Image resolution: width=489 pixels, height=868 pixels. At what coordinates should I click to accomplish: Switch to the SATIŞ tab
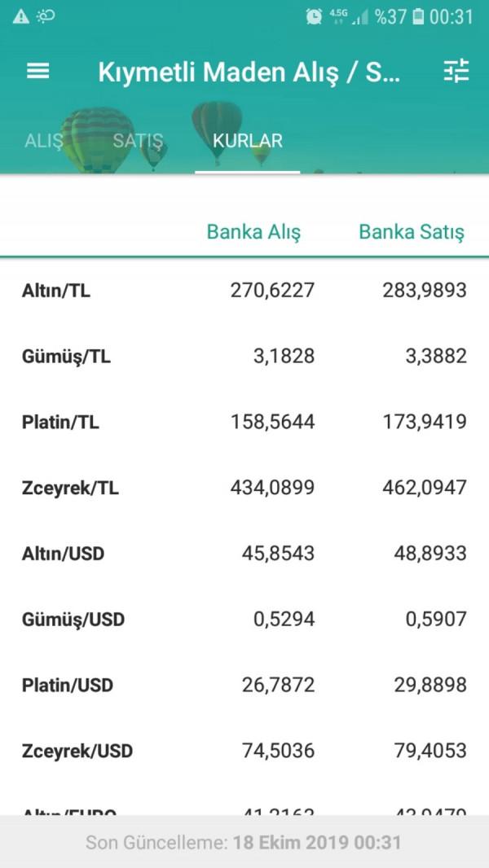point(138,141)
